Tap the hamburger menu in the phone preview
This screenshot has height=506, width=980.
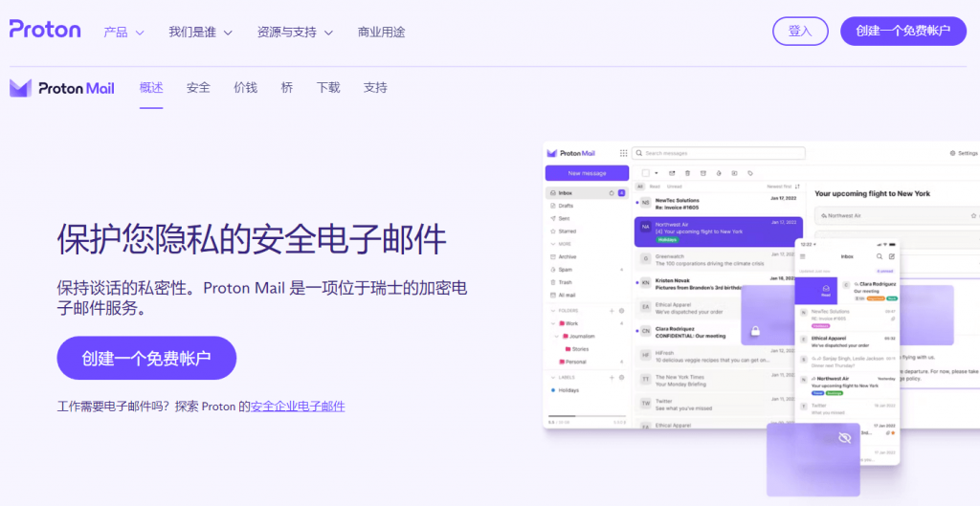click(x=803, y=256)
